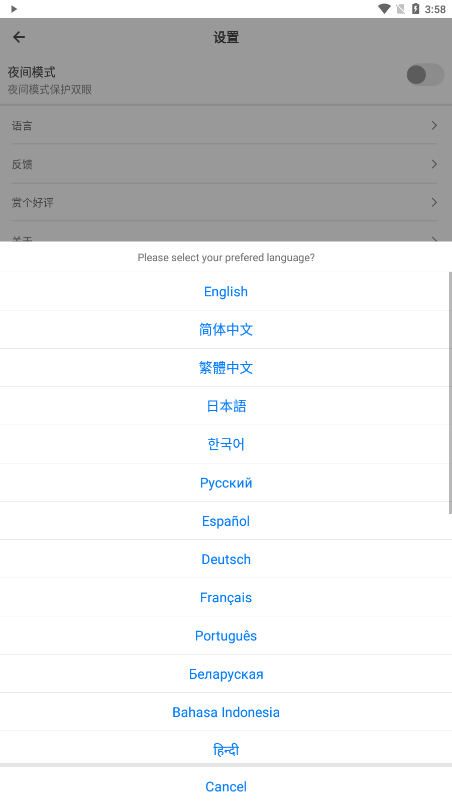Open the 反馈 row chevron
Screen dimensions: 452x805
[434, 164]
